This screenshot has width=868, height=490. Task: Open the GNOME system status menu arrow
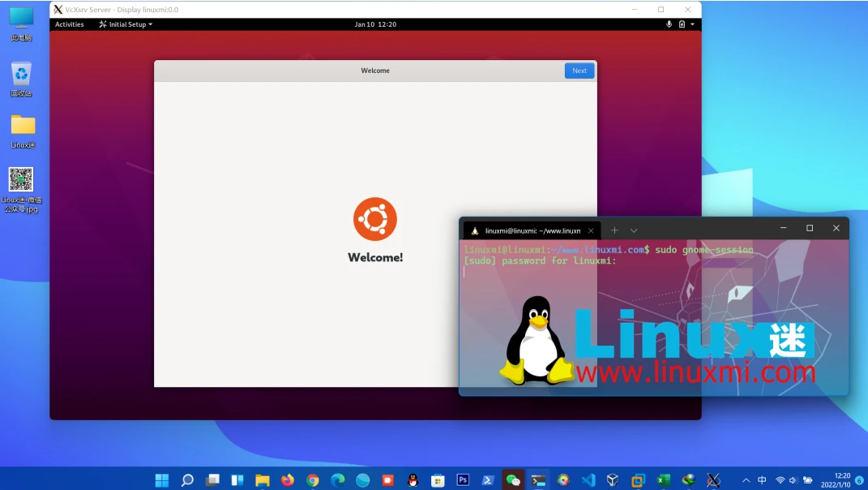(x=692, y=24)
